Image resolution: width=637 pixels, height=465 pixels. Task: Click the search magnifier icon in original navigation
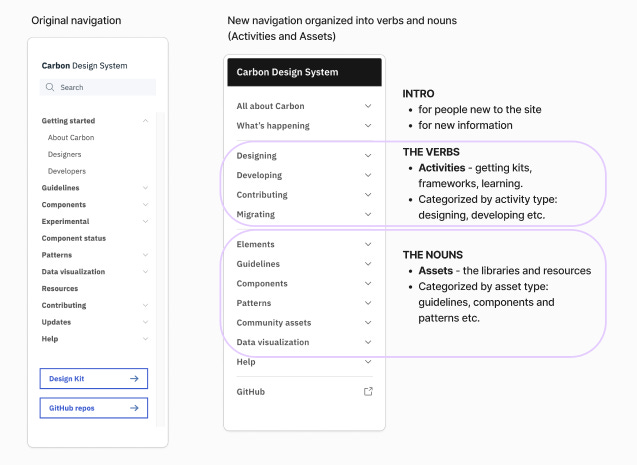tap(50, 87)
